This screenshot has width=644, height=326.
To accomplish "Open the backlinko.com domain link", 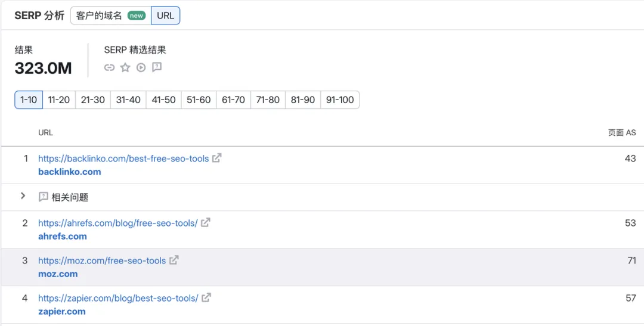I will tap(69, 172).
